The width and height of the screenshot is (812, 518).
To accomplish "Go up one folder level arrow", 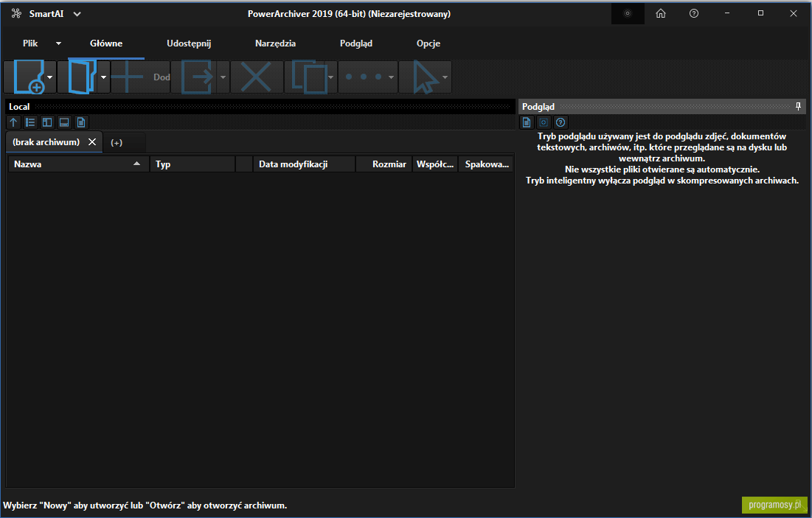I will [13, 122].
